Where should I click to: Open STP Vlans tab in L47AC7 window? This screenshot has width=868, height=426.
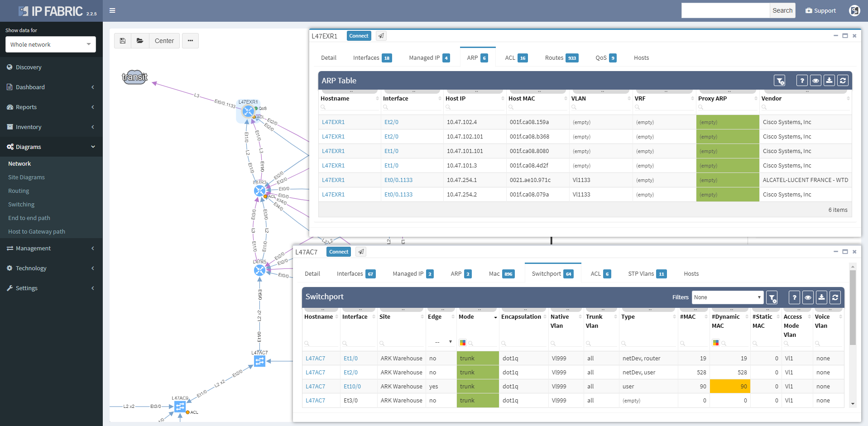647,273
